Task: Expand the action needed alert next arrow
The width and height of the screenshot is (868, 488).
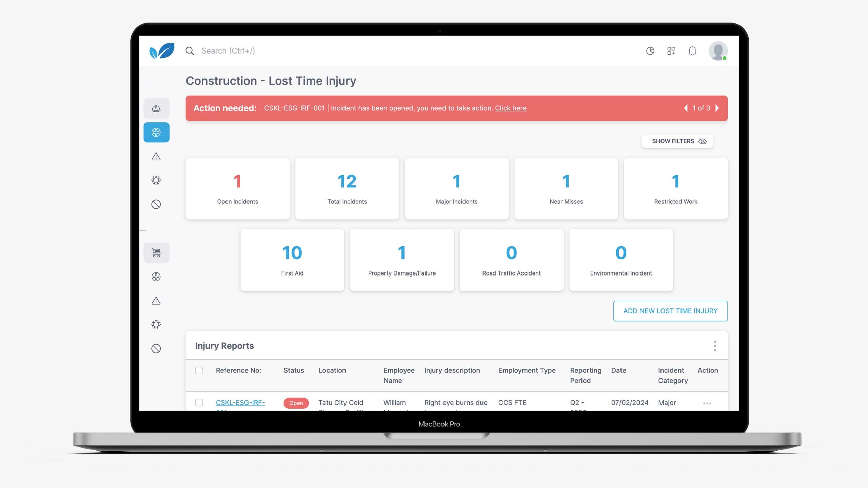Action: tap(718, 108)
